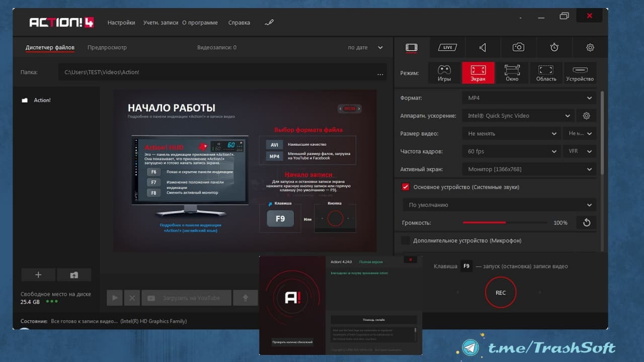Click the import folder icon beside the plus

[74, 275]
